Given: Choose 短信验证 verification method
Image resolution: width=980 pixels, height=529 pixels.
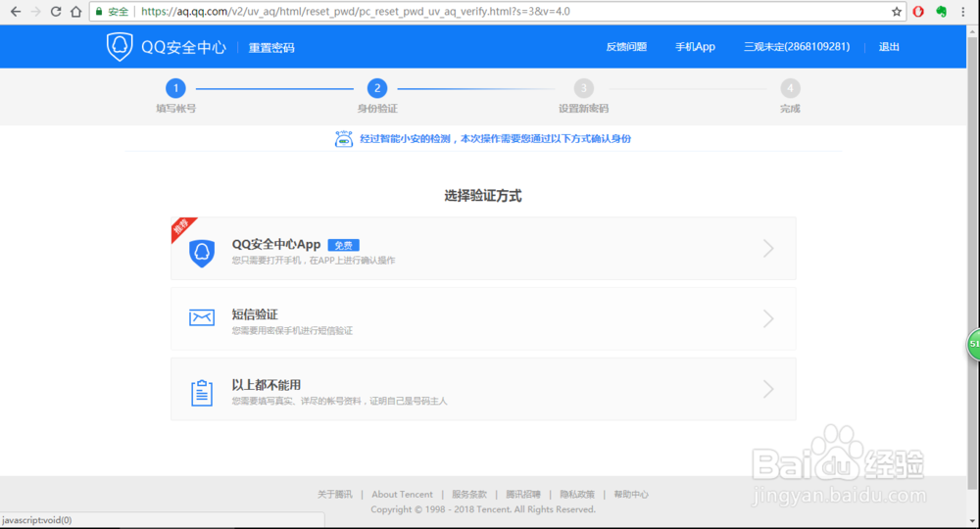Looking at the screenshot, I should click(483, 319).
